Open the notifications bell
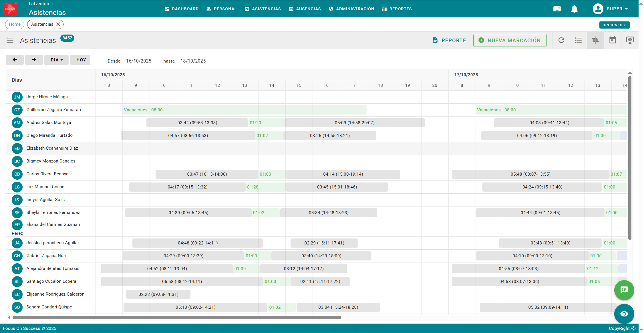 574,9
